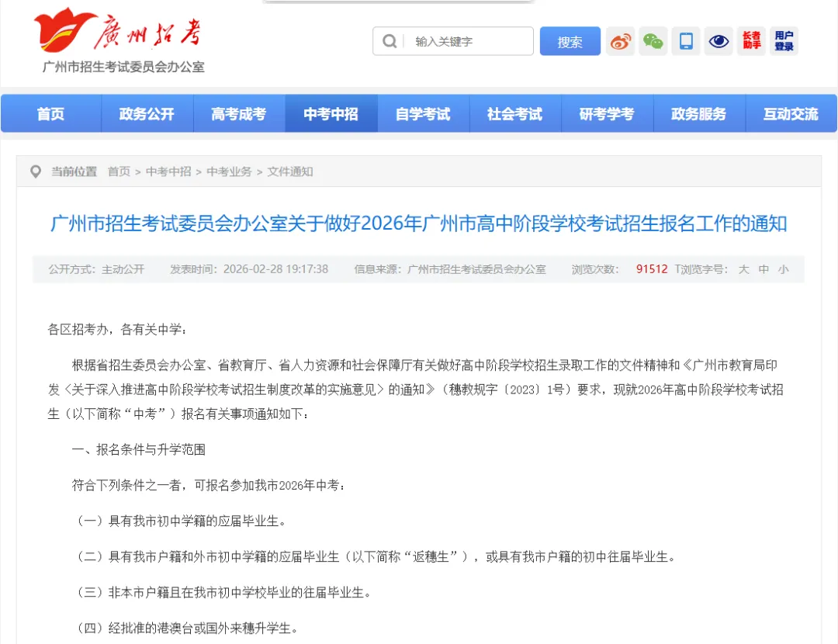Open 文件通知 in the breadcrumb

click(x=290, y=171)
